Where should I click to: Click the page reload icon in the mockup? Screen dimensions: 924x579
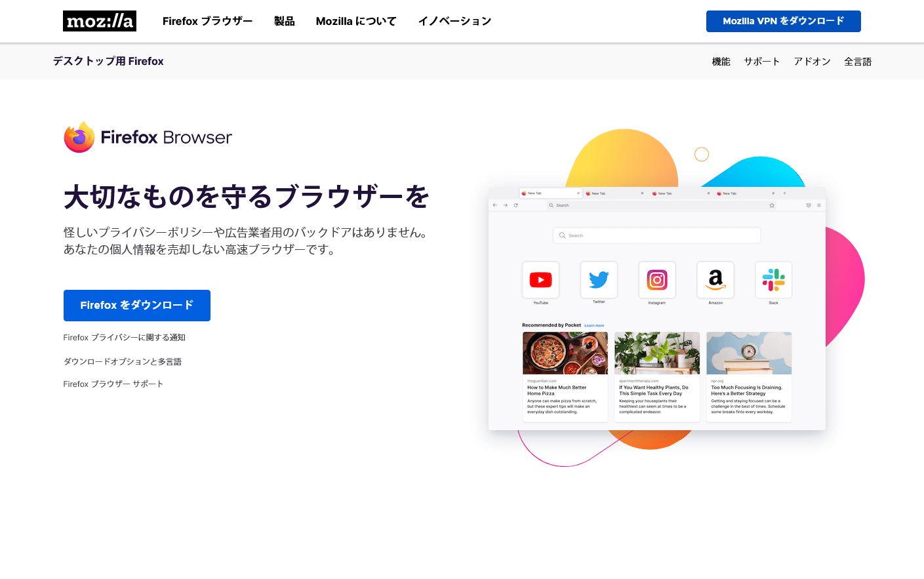click(516, 205)
